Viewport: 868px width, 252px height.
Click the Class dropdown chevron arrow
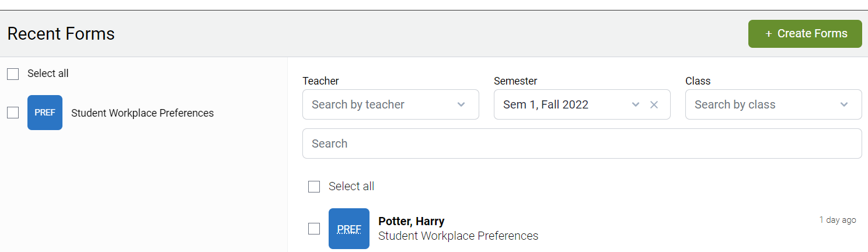click(844, 104)
